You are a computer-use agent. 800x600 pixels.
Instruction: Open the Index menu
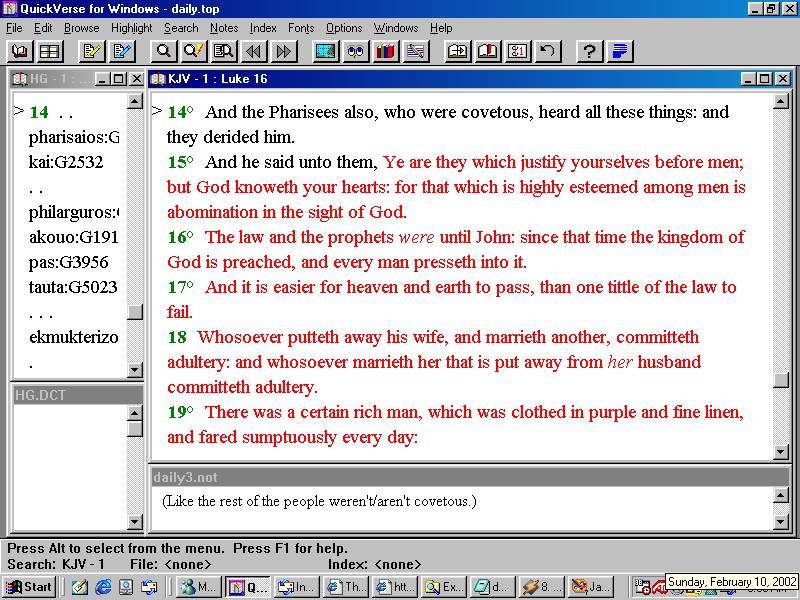point(263,28)
